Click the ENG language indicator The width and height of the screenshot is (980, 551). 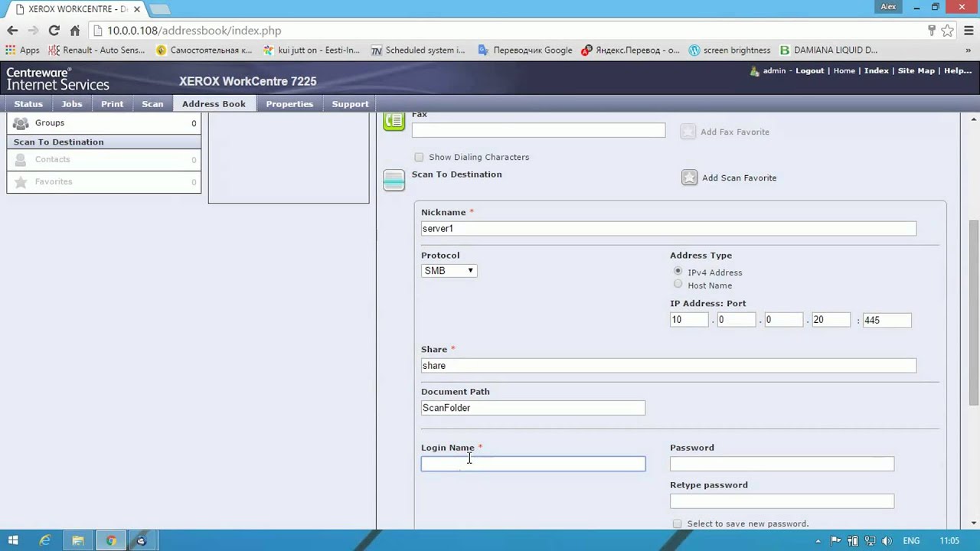913,541
